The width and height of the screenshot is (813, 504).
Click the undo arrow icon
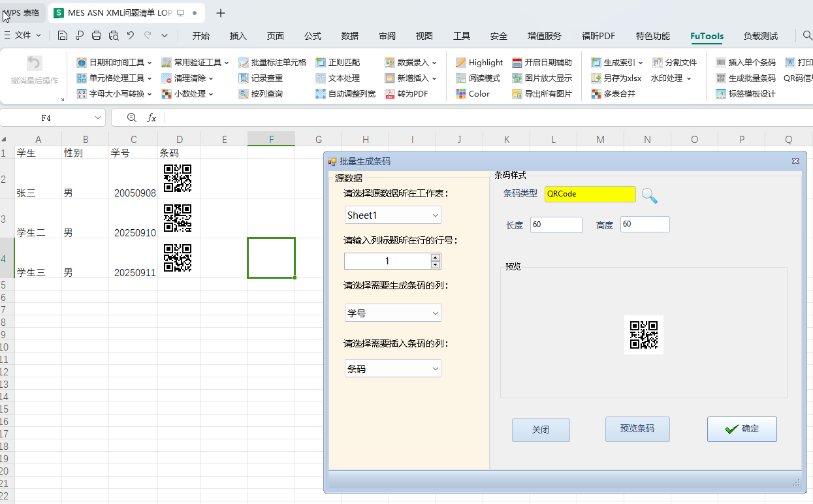click(131, 35)
